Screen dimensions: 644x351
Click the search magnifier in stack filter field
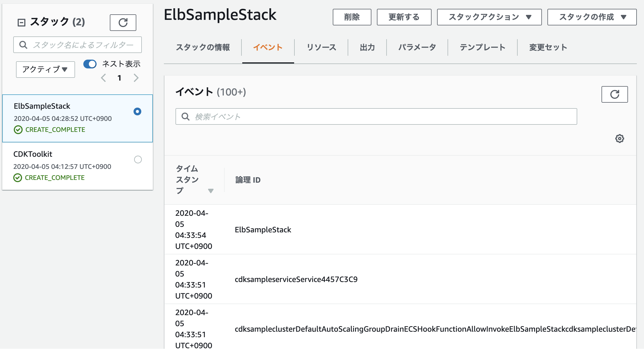click(x=23, y=44)
